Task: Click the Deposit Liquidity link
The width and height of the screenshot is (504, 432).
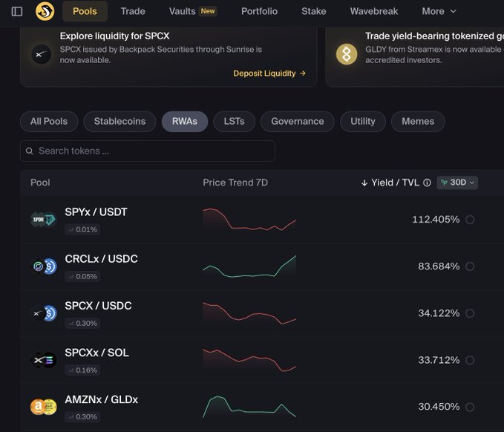Action: click(x=269, y=73)
